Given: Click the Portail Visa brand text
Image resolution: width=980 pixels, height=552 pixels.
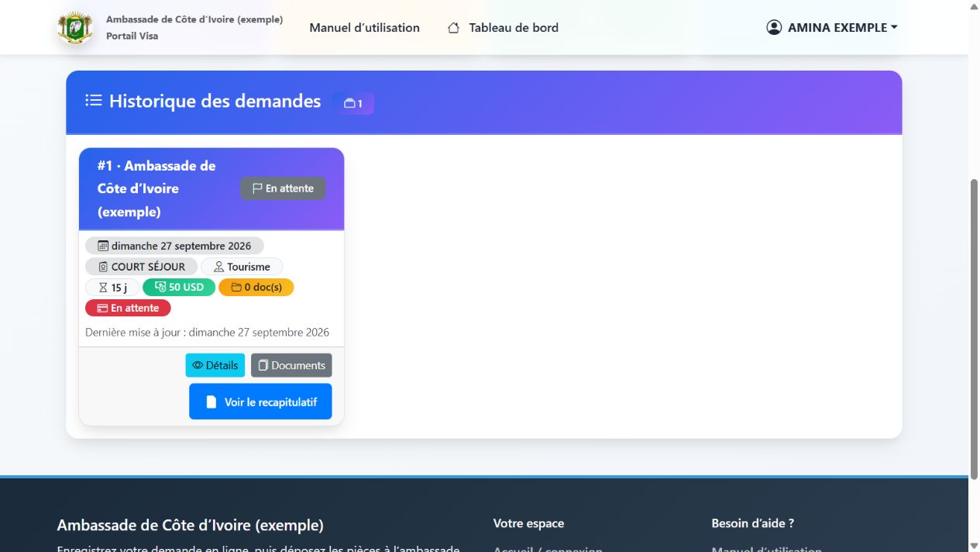Looking at the screenshot, I should [x=132, y=36].
